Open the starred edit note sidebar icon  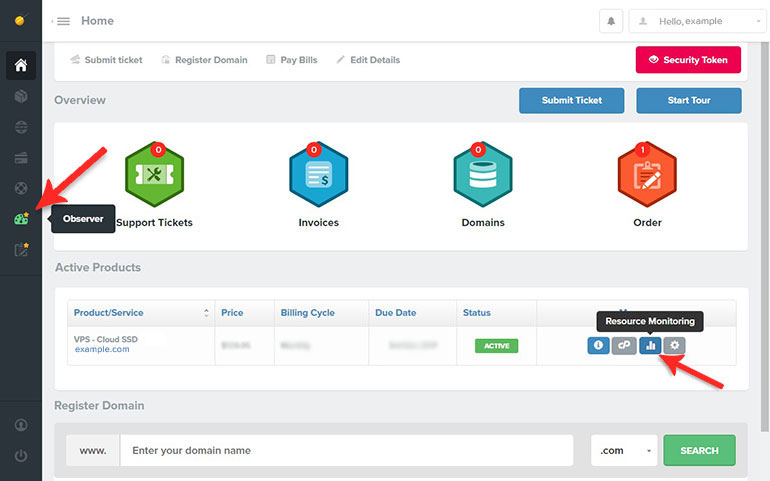pyautogui.click(x=21, y=250)
